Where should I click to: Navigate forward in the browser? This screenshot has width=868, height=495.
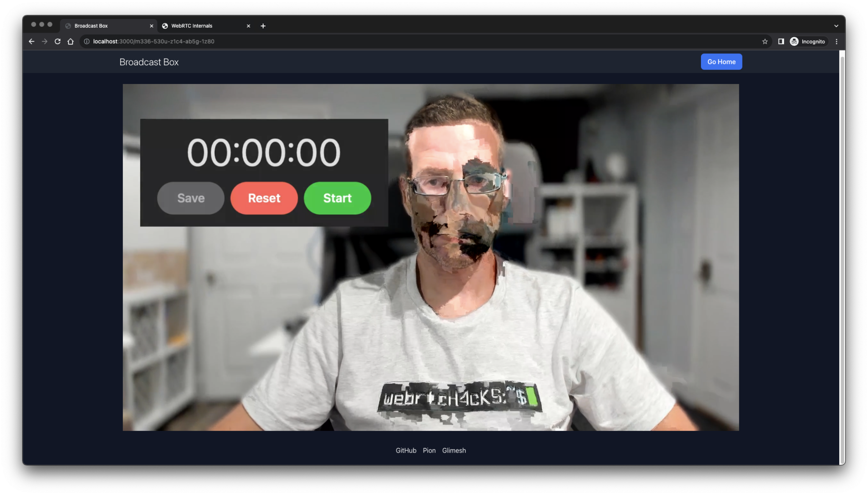(x=45, y=41)
